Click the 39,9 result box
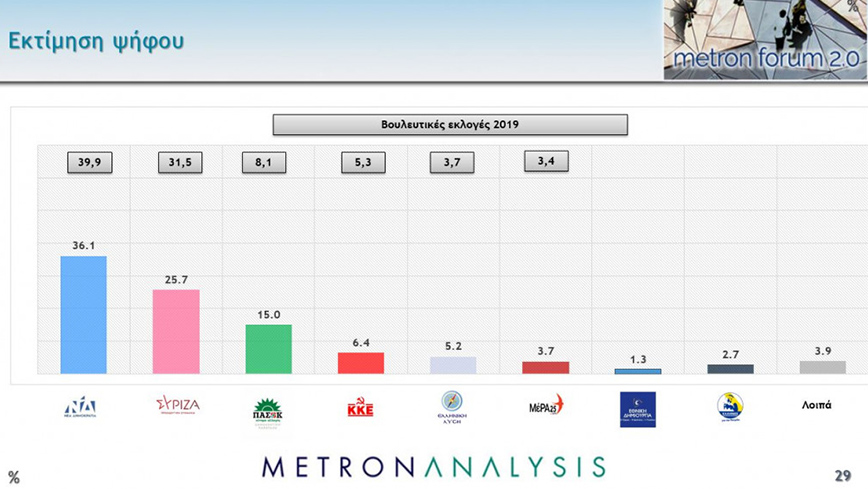Image resolution: width=868 pixels, height=489 pixels. coord(90,162)
